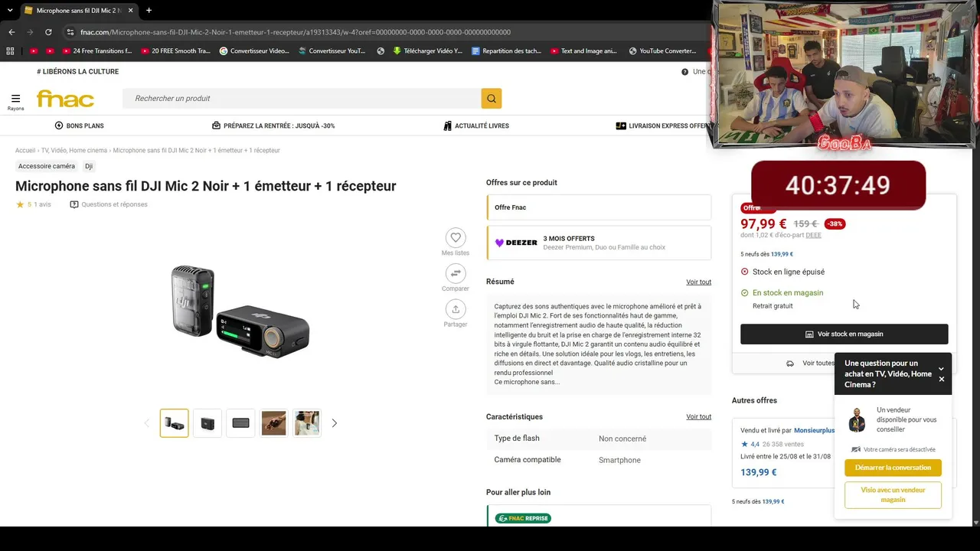Select the Offre Fnac box
The width and height of the screenshot is (980, 551).
[599, 207]
